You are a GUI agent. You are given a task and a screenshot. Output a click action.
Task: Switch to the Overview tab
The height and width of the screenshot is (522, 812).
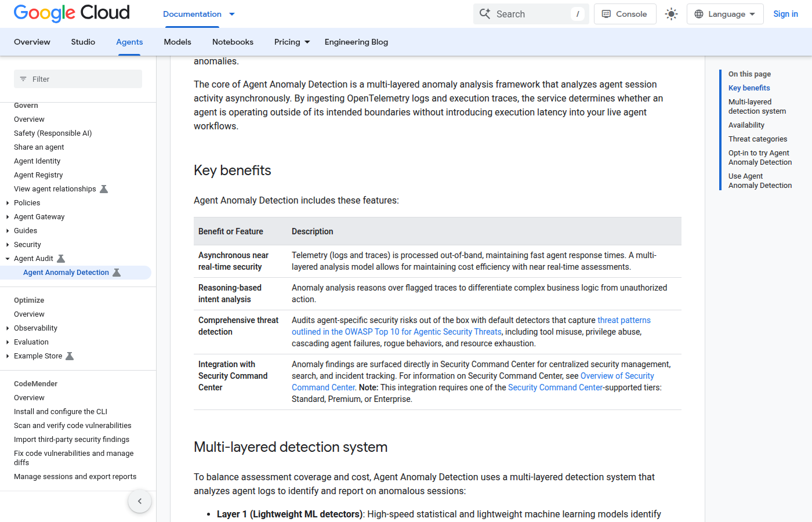(32, 42)
